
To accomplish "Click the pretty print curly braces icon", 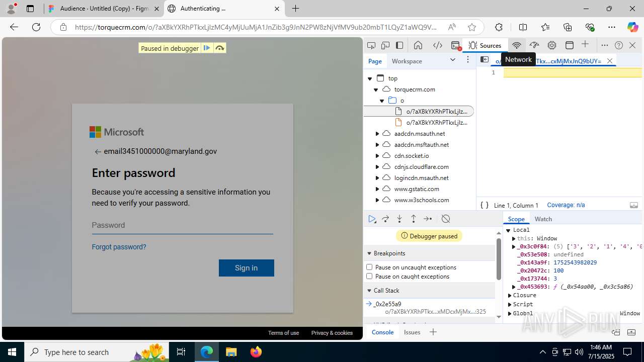I will [485, 205].
